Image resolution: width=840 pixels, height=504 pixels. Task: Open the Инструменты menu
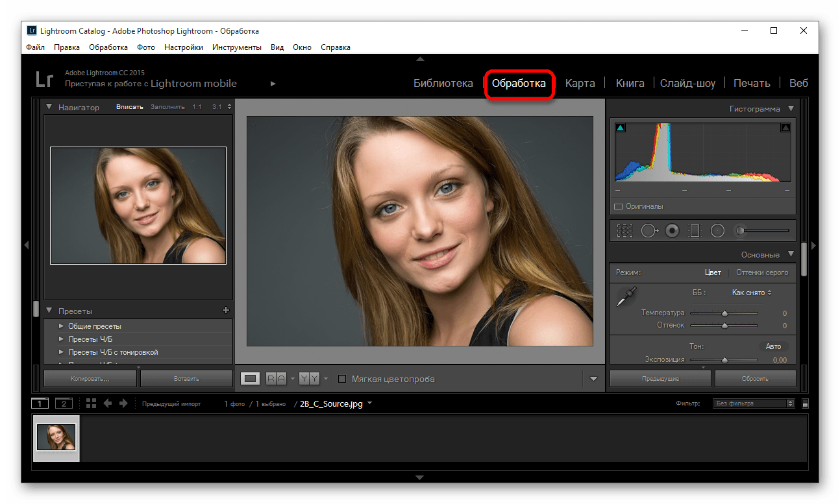236,47
